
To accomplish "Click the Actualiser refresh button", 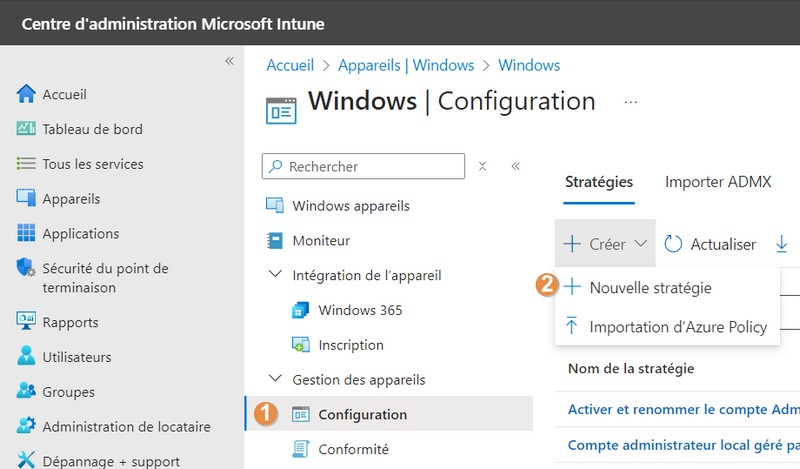I will click(710, 244).
